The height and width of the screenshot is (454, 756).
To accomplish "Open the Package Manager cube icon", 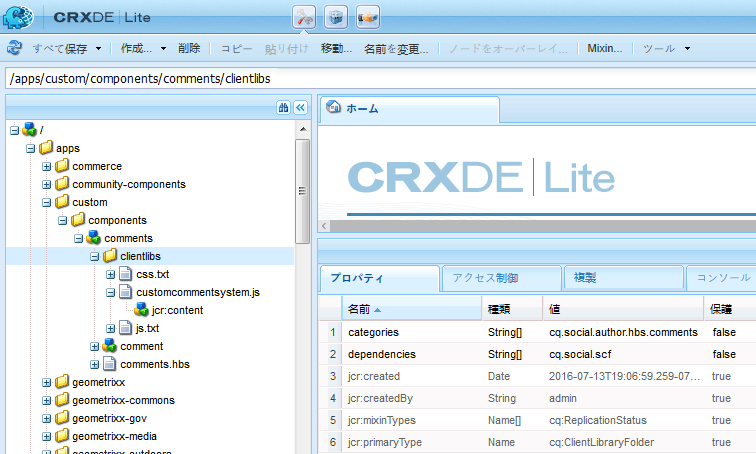I will tap(336, 17).
